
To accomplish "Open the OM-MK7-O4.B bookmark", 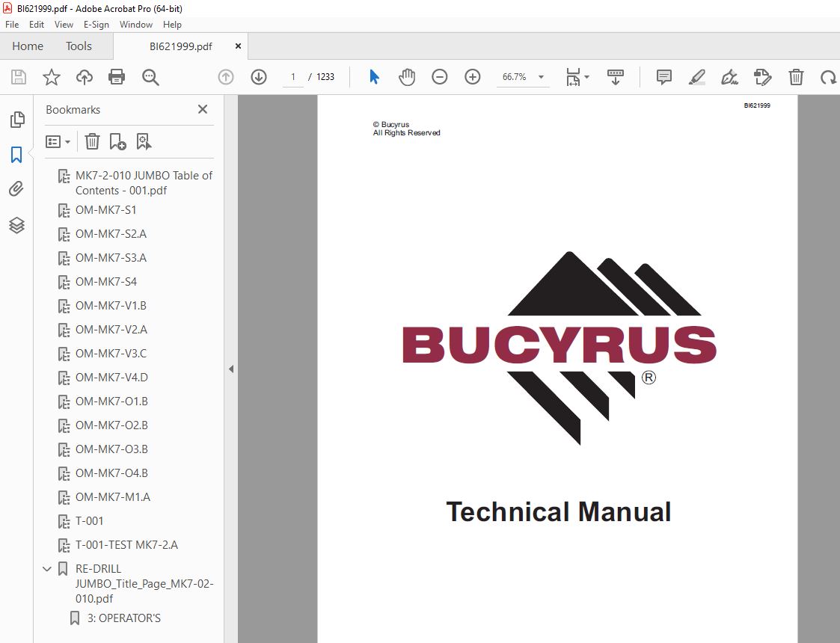I will 111,473.
